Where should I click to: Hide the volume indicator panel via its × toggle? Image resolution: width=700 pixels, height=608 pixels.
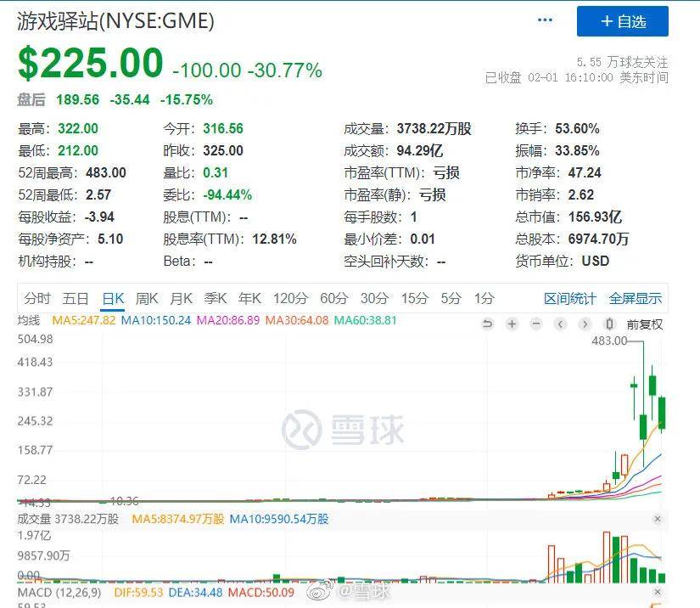click(658, 518)
